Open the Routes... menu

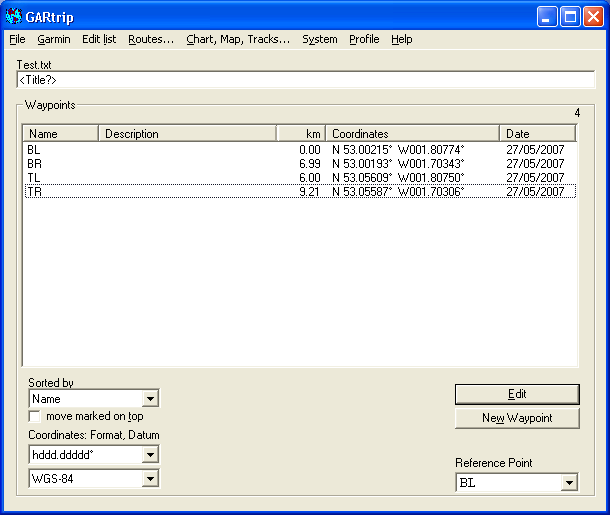[x=151, y=39]
